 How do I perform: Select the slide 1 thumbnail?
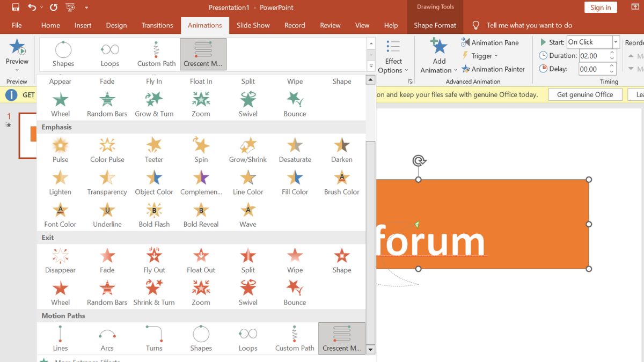[28, 135]
